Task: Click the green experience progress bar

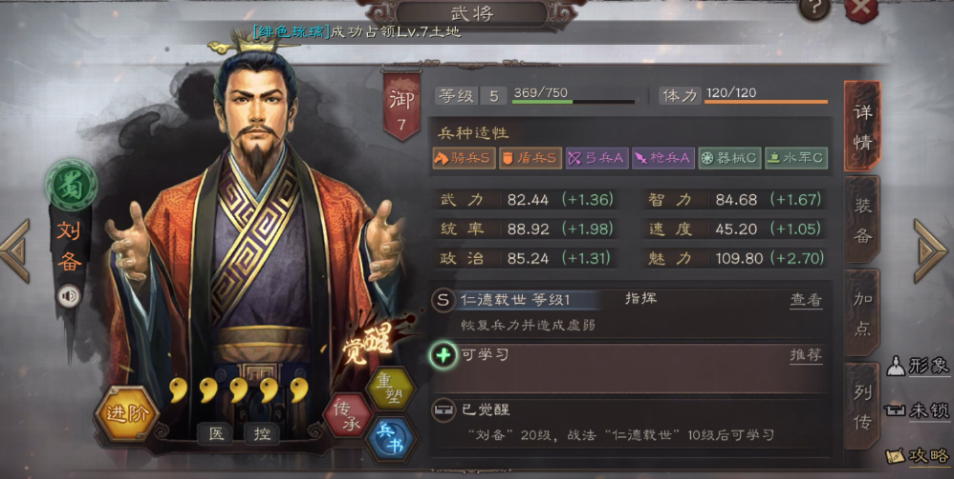Action: point(573,102)
